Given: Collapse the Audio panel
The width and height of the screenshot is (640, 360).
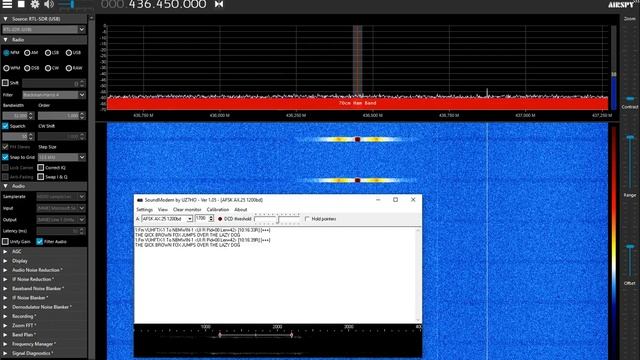Looking at the screenshot, I should pos(5,186).
